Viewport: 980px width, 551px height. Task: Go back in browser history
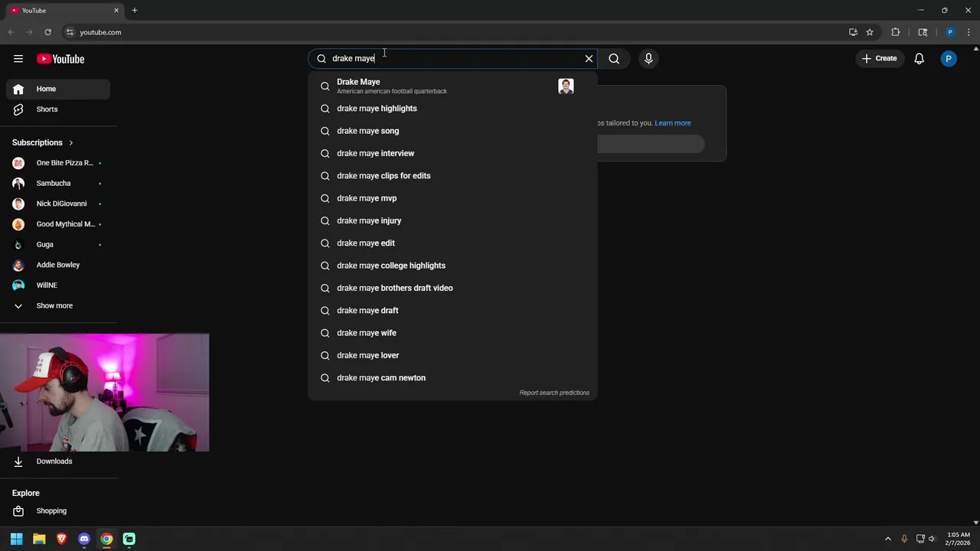click(x=11, y=32)
